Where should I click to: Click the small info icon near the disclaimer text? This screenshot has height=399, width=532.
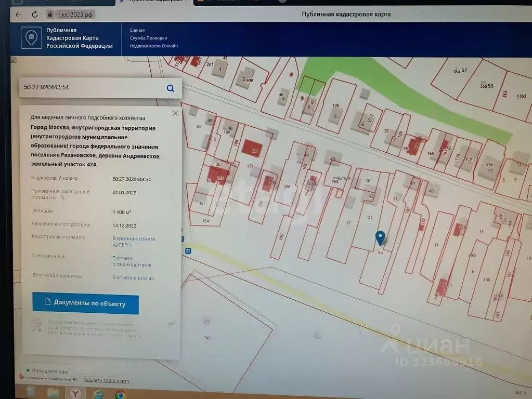pos(36,326)
